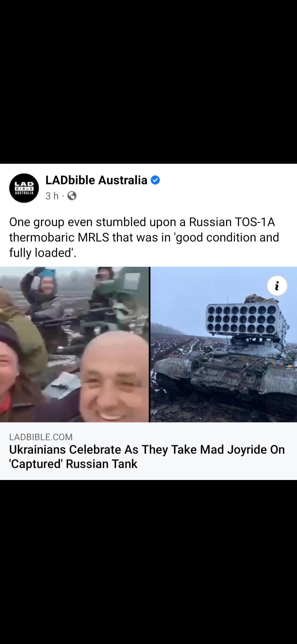
Task: Click the globe public audience icon
Action: pyautogui.click(x=72, y=196)
